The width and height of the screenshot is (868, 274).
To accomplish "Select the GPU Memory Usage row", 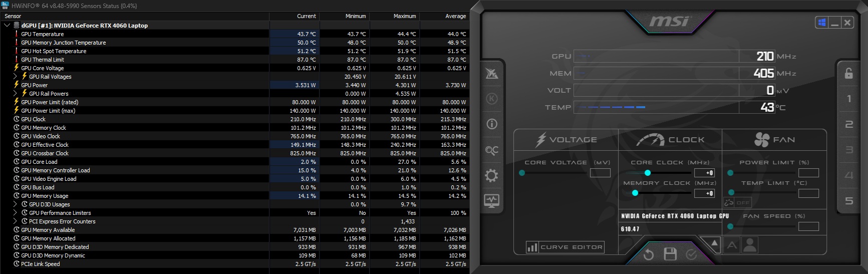I will (235, 196).
